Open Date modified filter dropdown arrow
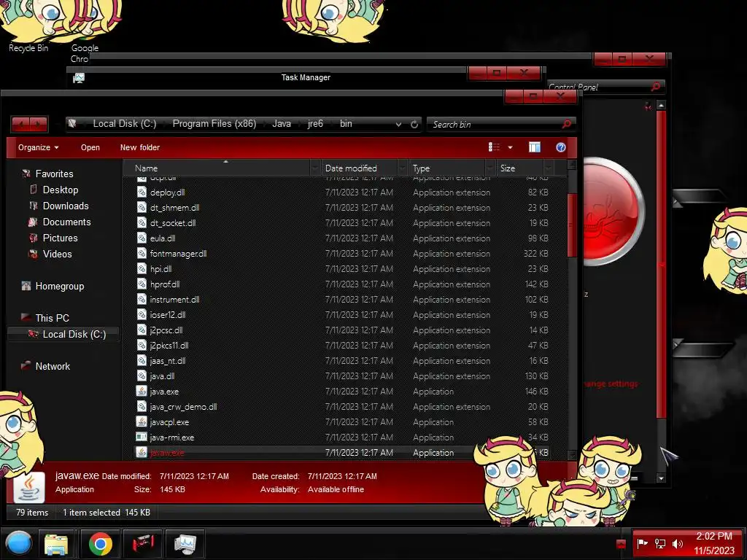Viewport: 747px width, 560px height. pos(403,168)
